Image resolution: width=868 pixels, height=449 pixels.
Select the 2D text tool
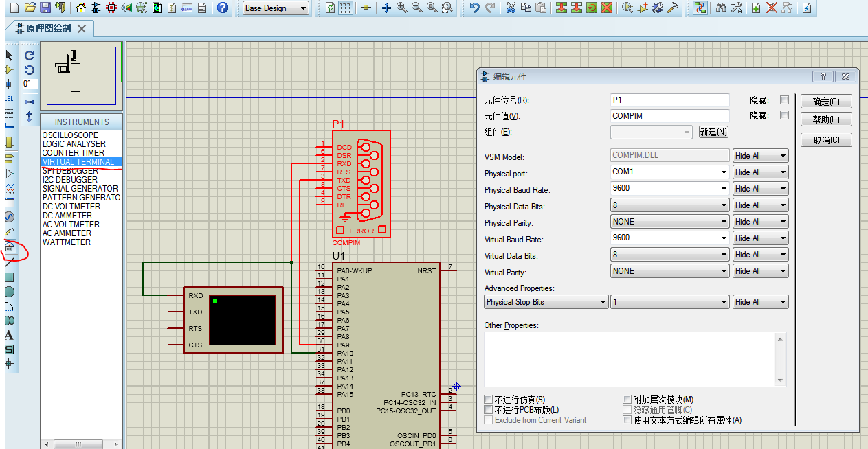click(x=9, y=335)
